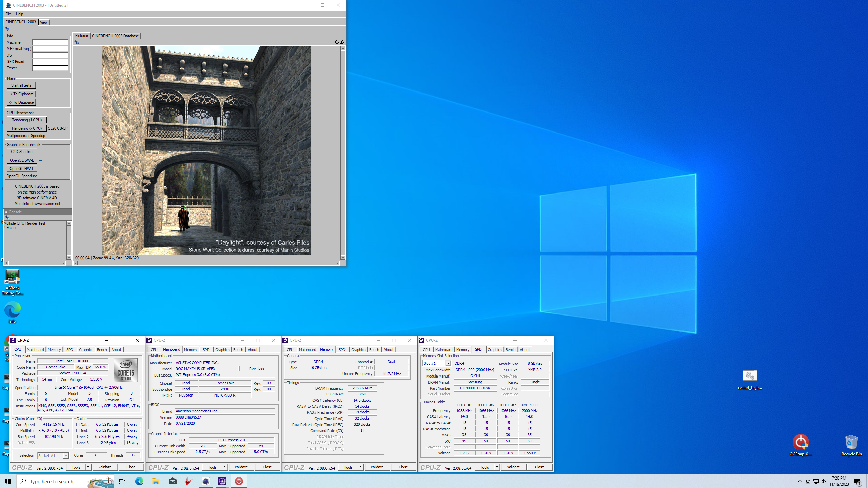868x488 pixels.
Task: Click the triangle icon above the render picture
Action: 342,42
